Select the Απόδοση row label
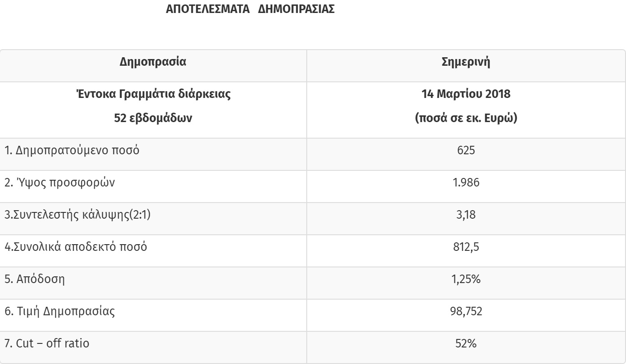 pos(34,279)
